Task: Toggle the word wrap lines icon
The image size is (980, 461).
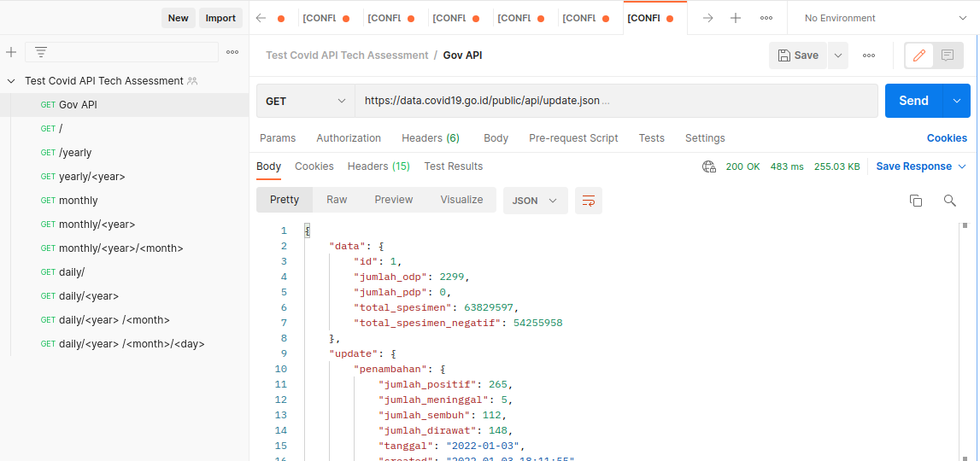Action: (x=588, y=201)
